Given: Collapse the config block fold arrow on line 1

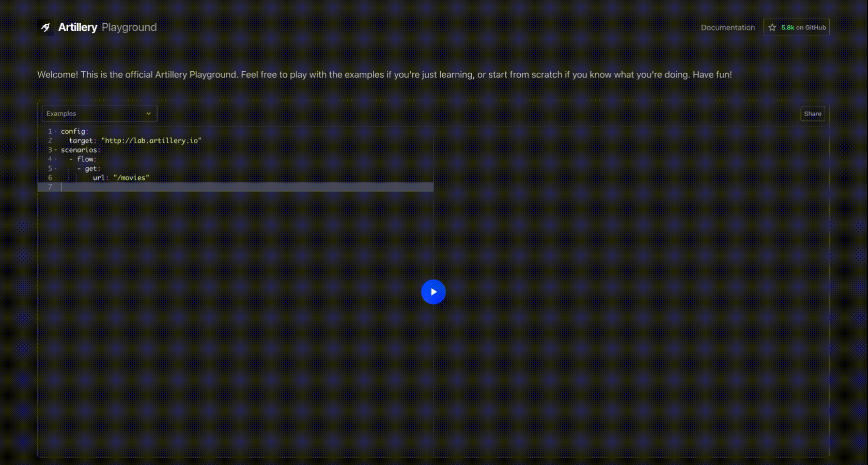Looking at the screenshot, I should tap(56, 131).
